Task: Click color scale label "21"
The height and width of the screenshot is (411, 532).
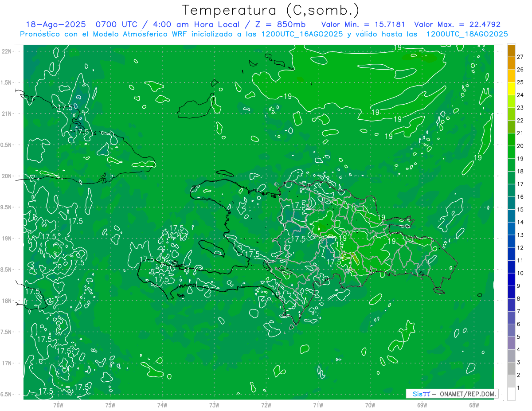Action: tap(520, 133)
